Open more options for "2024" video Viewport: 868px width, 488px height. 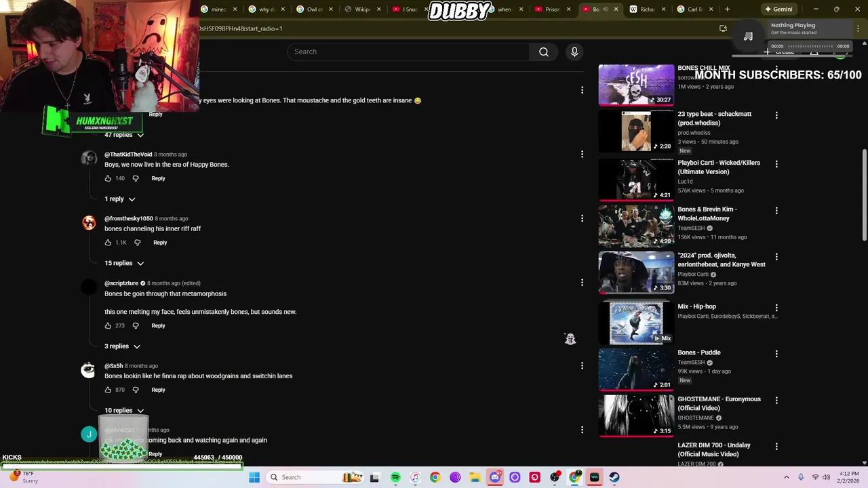(x=776, y=257)
